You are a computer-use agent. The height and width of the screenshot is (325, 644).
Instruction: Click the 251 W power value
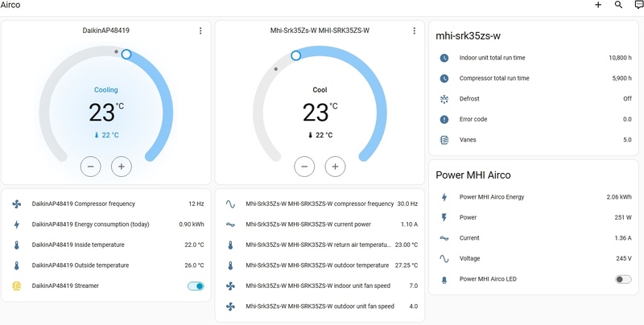tap(623, 217)
